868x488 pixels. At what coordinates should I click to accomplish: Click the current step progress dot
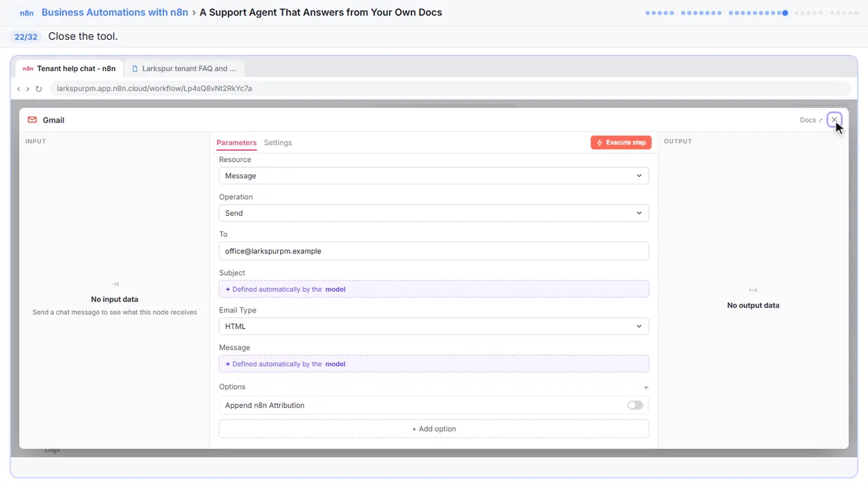tap(785, 13)
